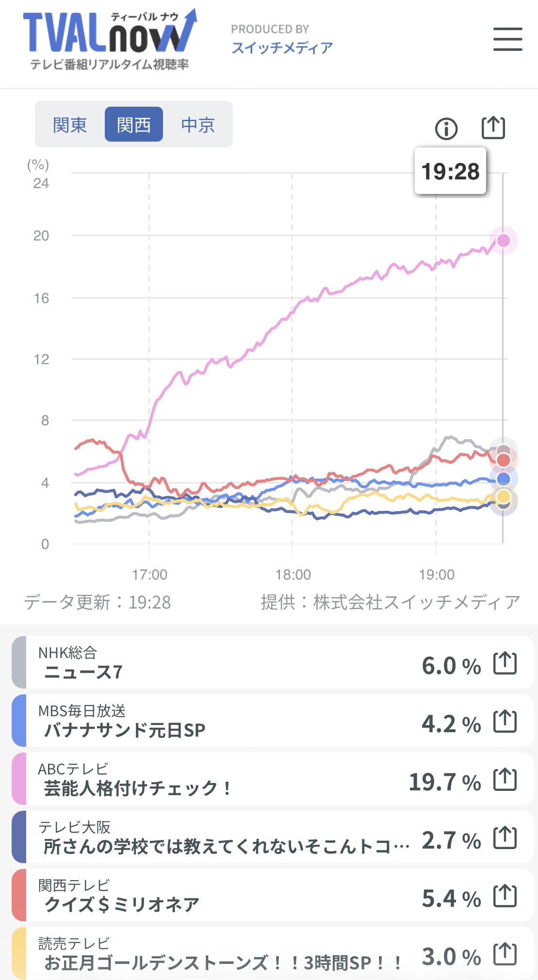The width and height of the screenshot is (538, 980).
Task: Share the MBS毎日放送 バナナサンド rating
Action: 505,722
